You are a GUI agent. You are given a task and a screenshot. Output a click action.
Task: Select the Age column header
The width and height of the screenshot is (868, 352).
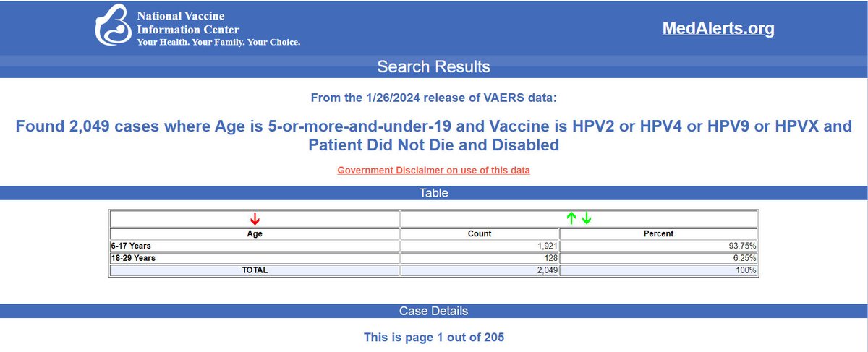pos(255,233)
